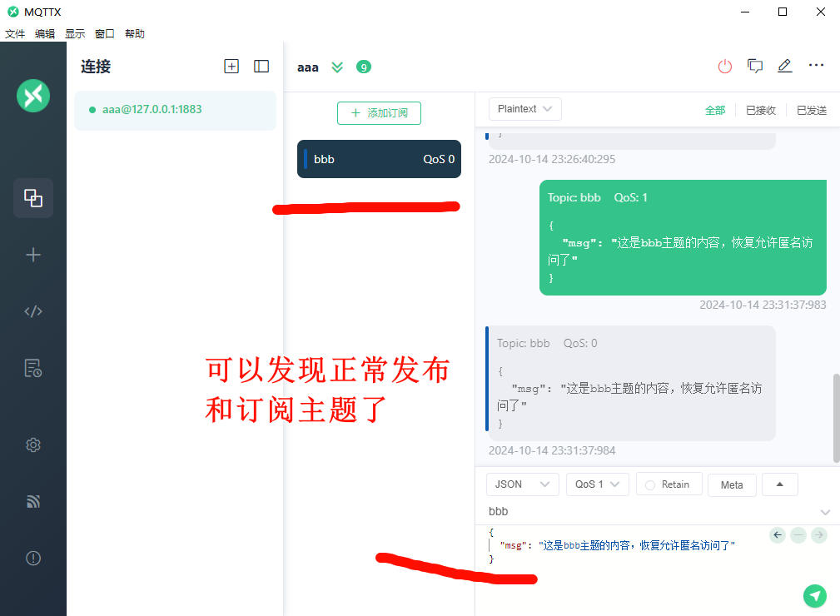
Task: Open the Meta settings button
Action: click(732, 484)
